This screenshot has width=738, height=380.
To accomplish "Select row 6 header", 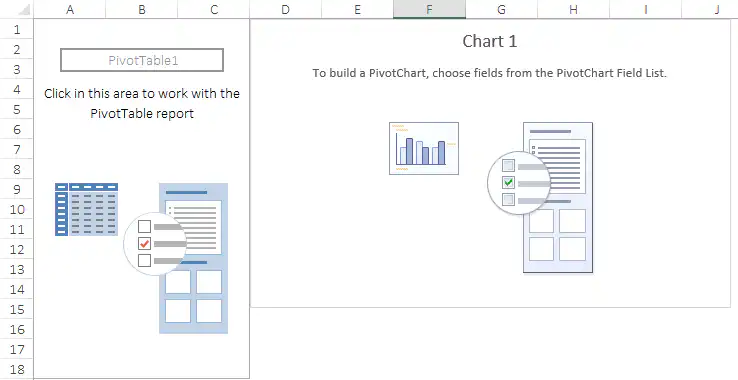I will click(x=17, y=129).
